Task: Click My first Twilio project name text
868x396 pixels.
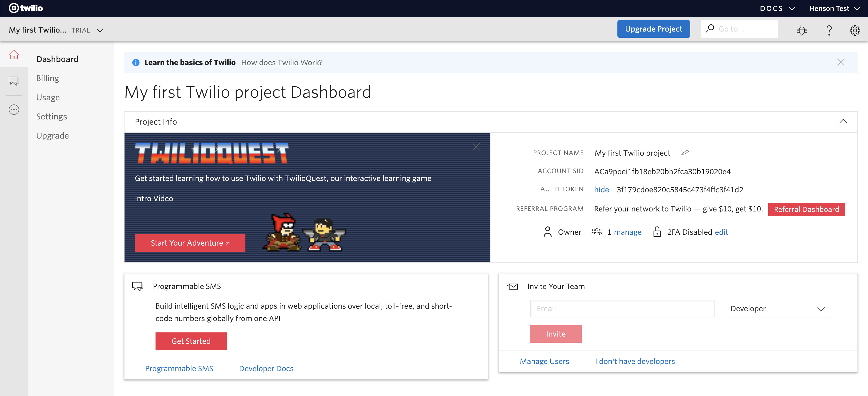Action: click(632, 153)
